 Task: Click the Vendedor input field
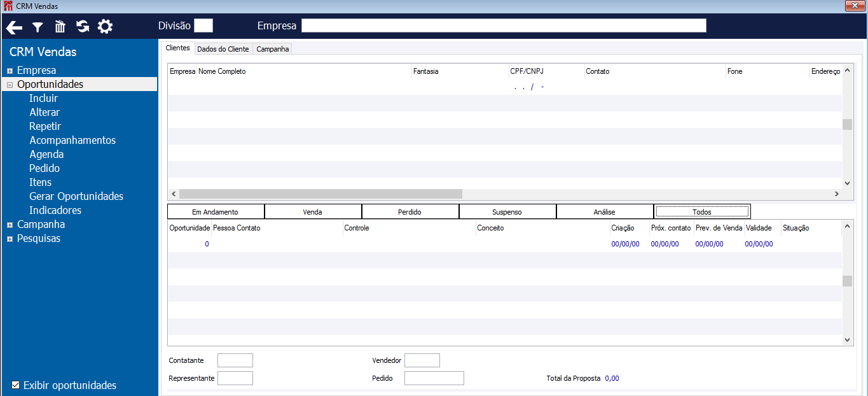[x=422, y=360]
